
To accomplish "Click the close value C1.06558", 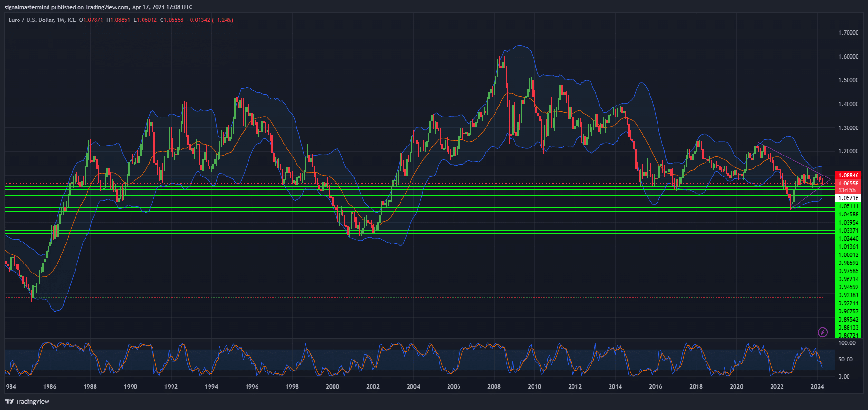I will click(x=172, y=20).
